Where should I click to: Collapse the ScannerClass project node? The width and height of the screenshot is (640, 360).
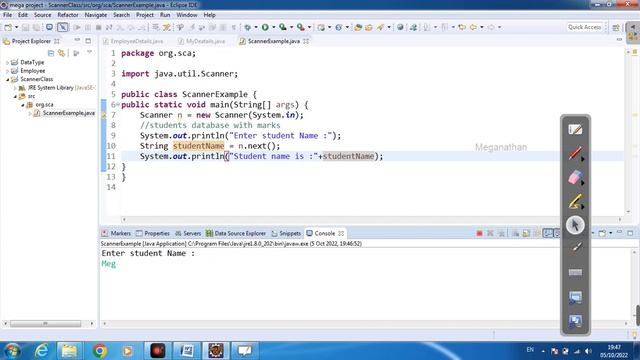tap(7, 80)
